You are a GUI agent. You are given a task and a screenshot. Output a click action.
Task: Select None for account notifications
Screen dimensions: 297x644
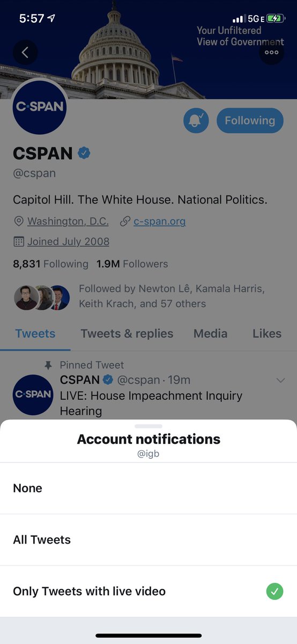pos(148,488)
